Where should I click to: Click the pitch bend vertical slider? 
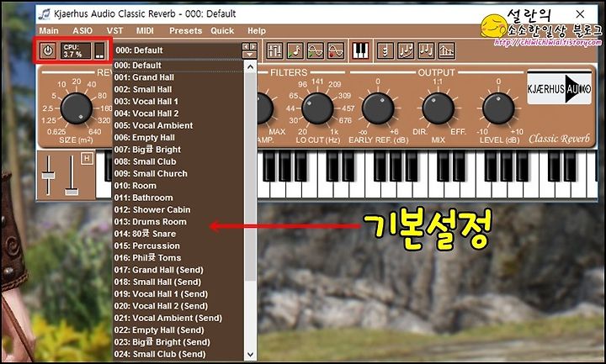tap(48, 175)
